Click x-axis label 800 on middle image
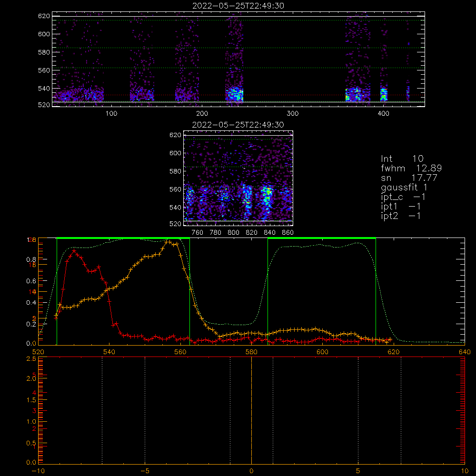Viewport: 476px width, 476px height. pyautogui.click(x=233, y=233)
